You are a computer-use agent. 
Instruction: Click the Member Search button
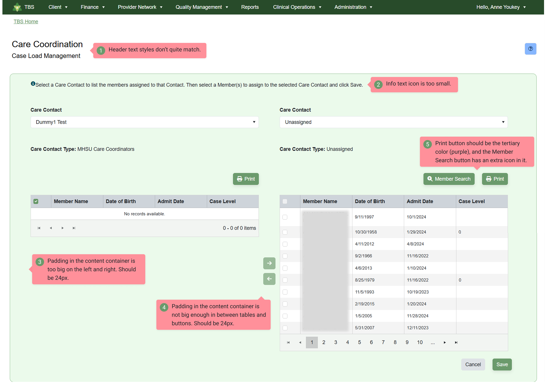tap(449, 179)
